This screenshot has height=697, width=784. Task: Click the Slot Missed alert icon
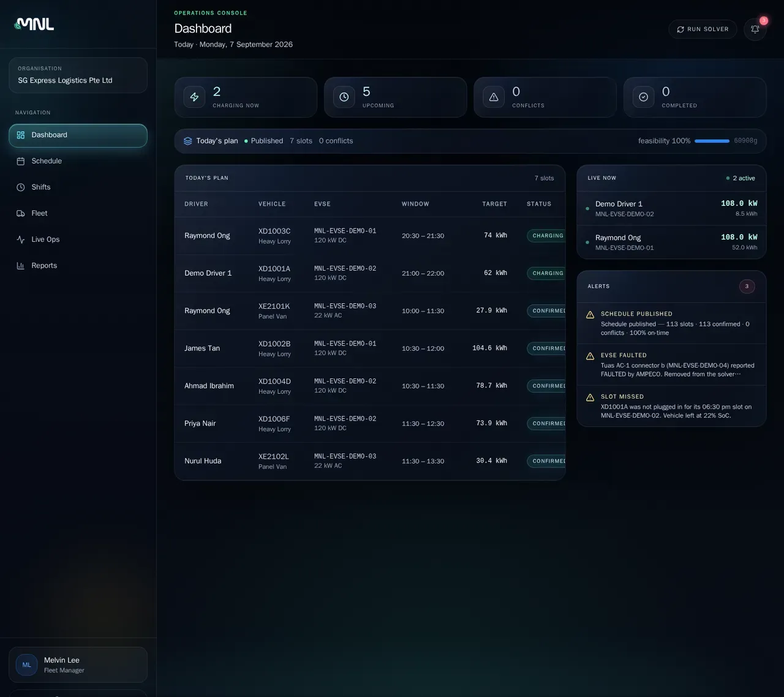590,397
